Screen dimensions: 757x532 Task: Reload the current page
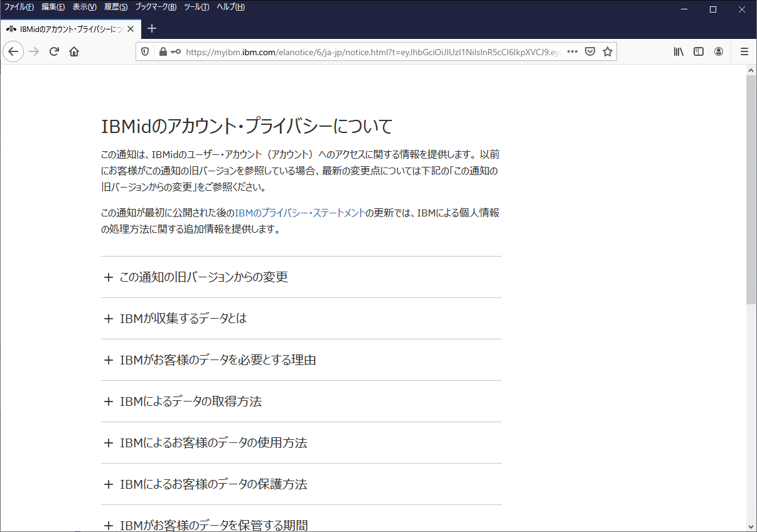click(54, 51)
